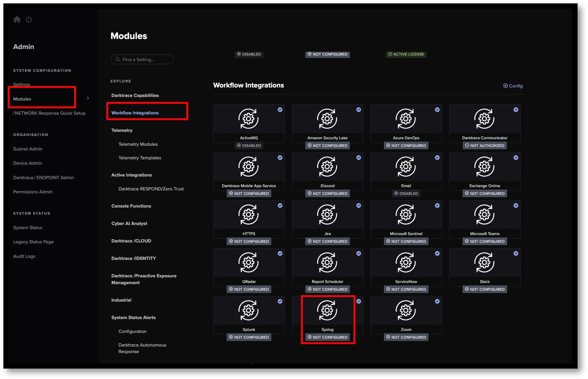Select Cyber AI Analyst category
Image resolution: width=588 pixels, height=379 pixels.
point(129,224)
